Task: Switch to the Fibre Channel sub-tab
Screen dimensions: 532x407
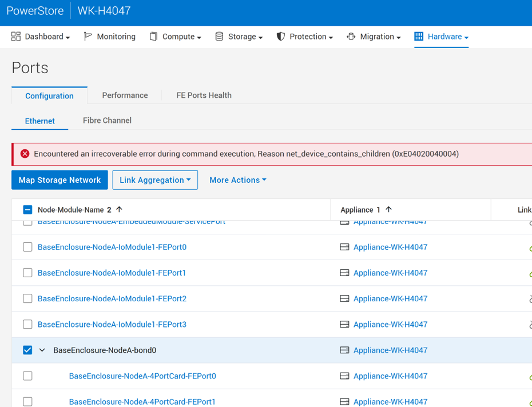Action: 107,121
